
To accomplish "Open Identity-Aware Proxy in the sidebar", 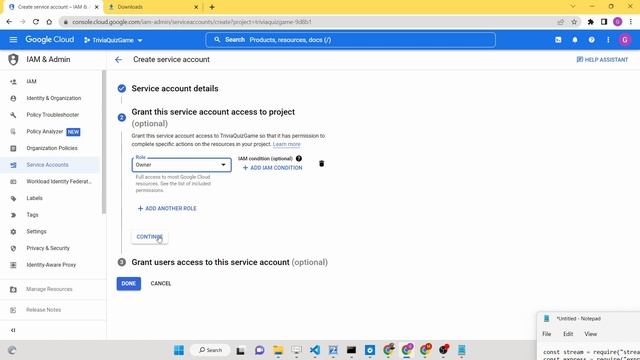I will (x=50, y=265).
